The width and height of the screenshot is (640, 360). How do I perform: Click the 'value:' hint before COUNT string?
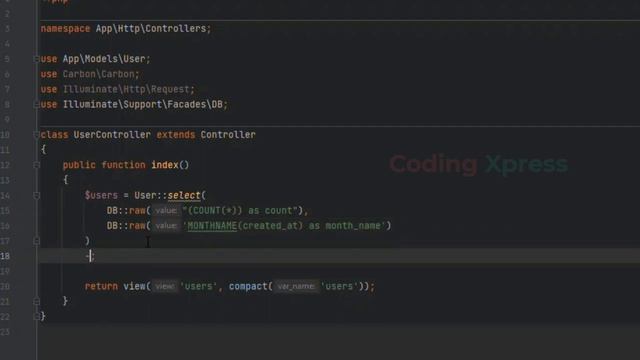[x=166, y=211]
